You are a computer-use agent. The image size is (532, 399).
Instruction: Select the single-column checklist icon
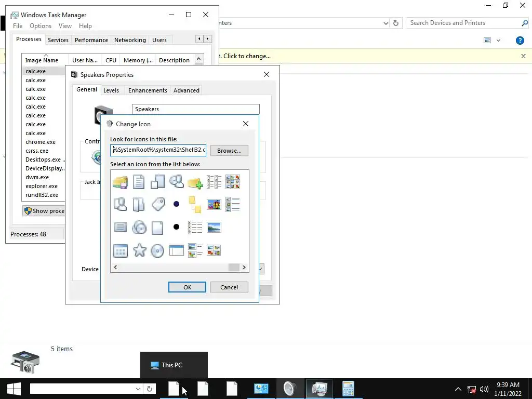coord(195,228)
